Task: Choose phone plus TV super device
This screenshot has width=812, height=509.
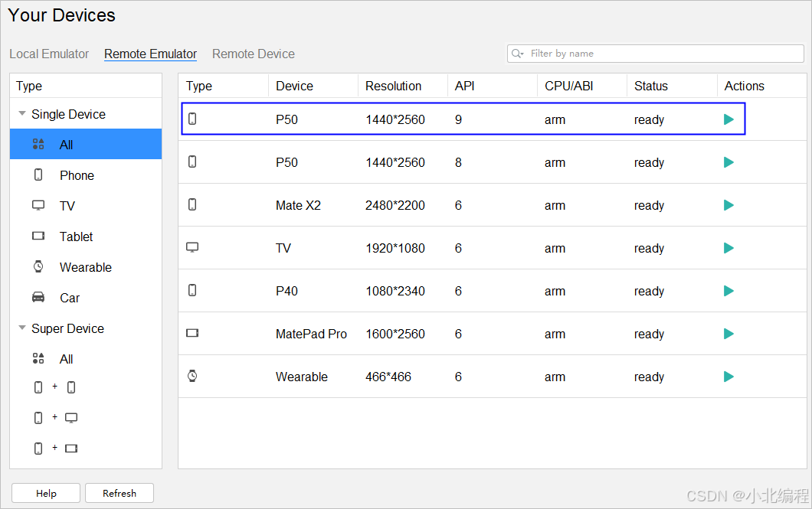Action: pyautogui.click(x=55, y=417)
